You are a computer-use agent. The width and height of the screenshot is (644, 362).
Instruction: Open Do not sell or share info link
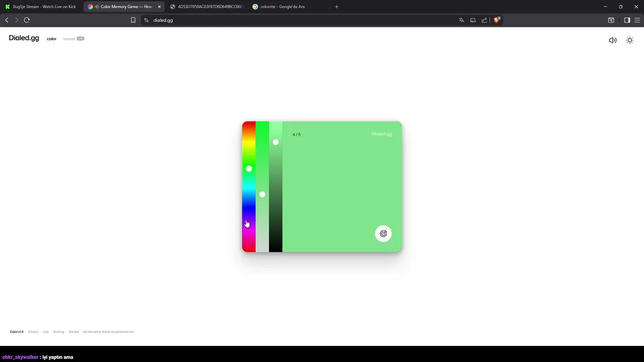[108, 332]
